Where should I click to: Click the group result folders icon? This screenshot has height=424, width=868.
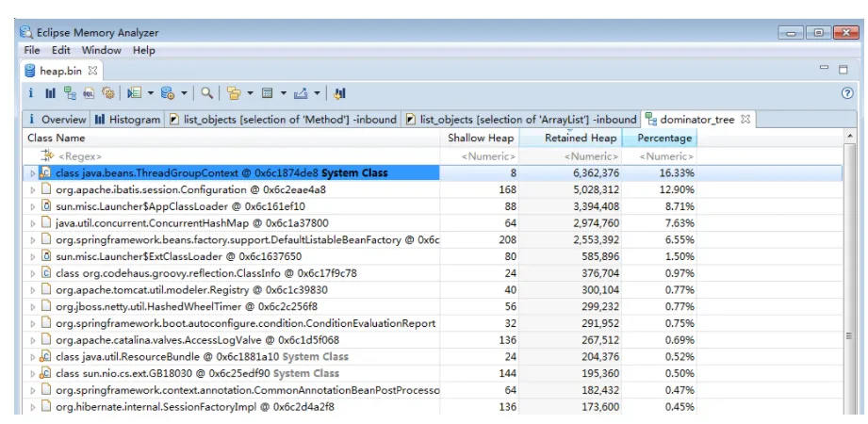(x=234, y=93)
